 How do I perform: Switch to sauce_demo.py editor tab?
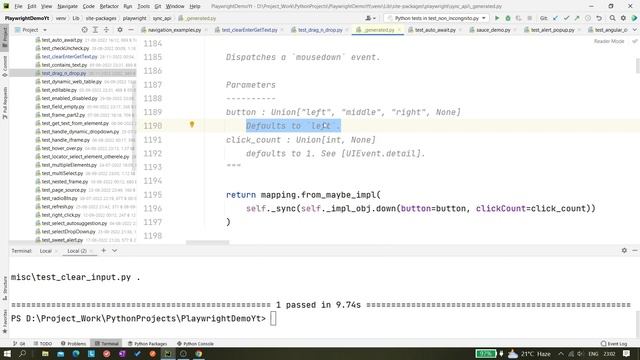pos(493,30)
